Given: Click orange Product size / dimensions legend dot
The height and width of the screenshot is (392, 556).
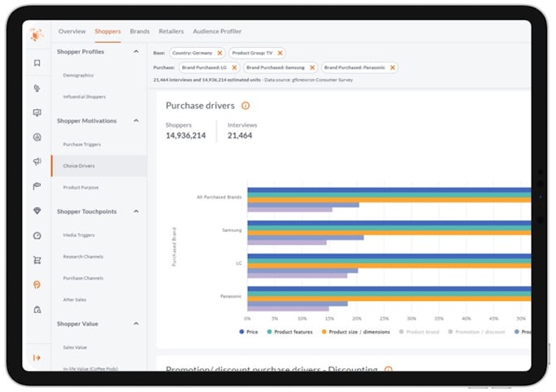Looking at the screenshot, I should (x=324, y=332).
